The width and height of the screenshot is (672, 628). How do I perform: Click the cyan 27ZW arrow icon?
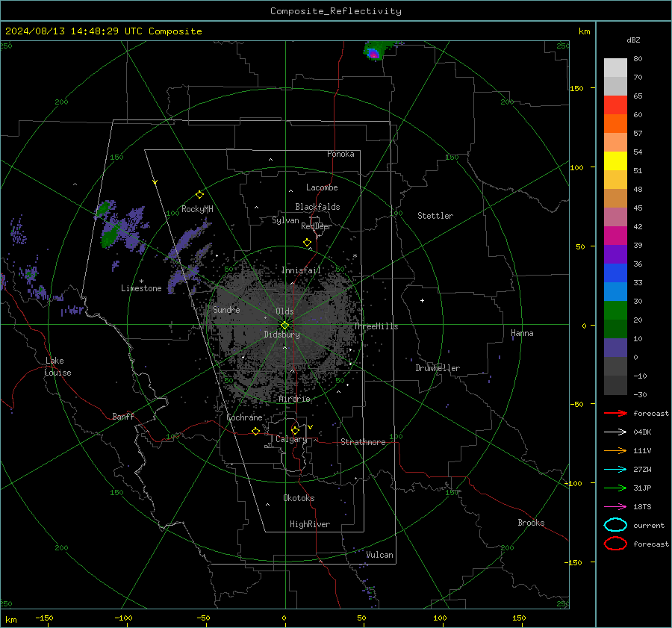pyautogui.click(x=615, y=470)
